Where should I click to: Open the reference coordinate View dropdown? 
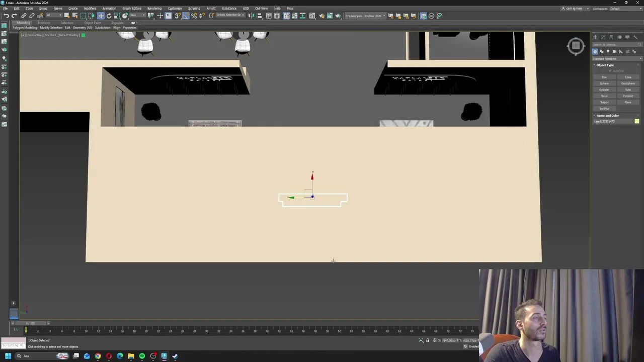click(138, 16)
